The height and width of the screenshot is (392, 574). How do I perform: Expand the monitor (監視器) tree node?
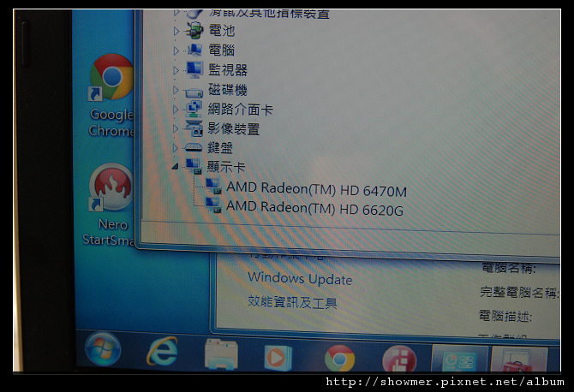click(176, 70)
